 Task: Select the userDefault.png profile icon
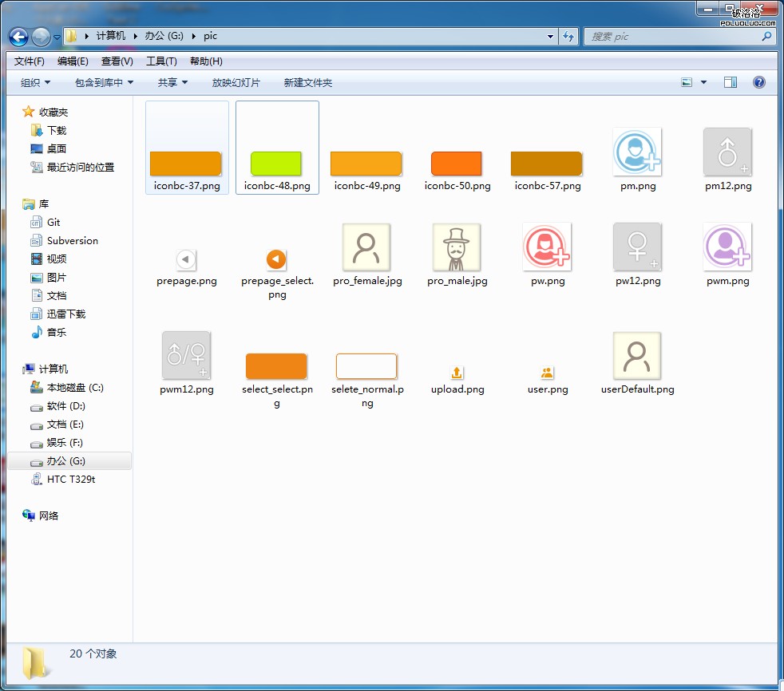pyautogui.click(x=637, y=355)
